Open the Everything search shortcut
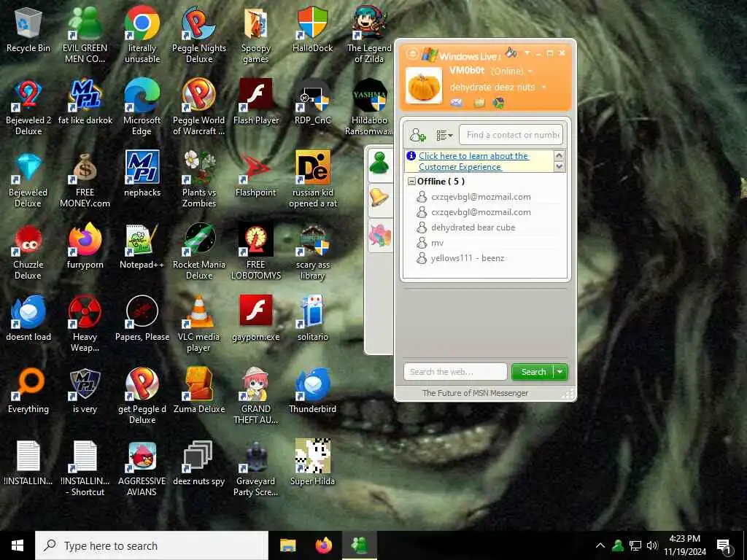Viewport: 747px width, 560px height. (28, 391)
